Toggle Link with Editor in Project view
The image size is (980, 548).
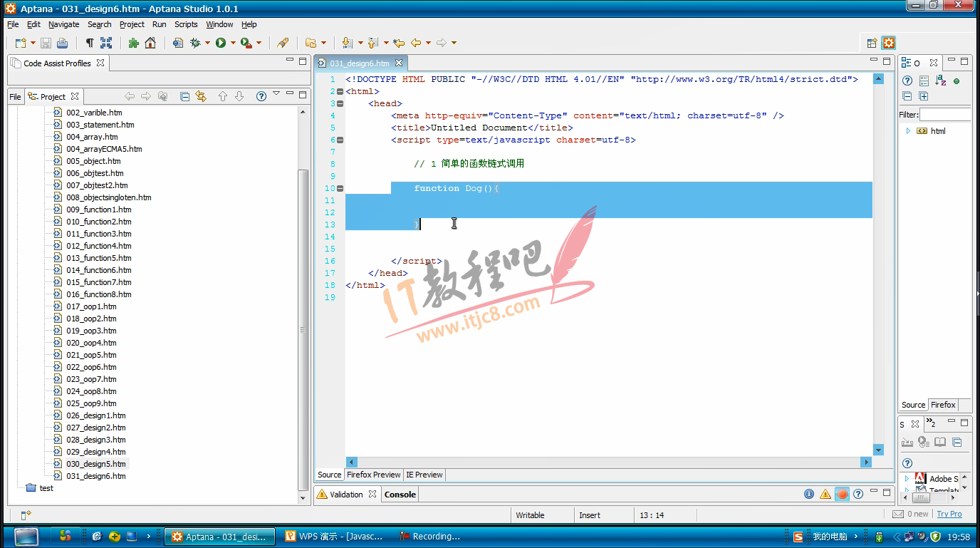pos(201,96)
